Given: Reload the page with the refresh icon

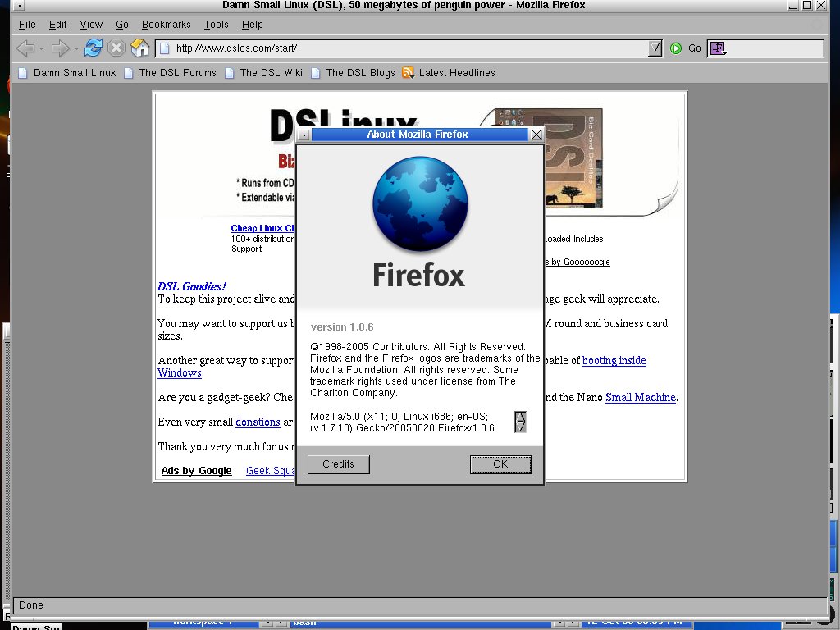Looking at the screenshot, I should (94, 48).
